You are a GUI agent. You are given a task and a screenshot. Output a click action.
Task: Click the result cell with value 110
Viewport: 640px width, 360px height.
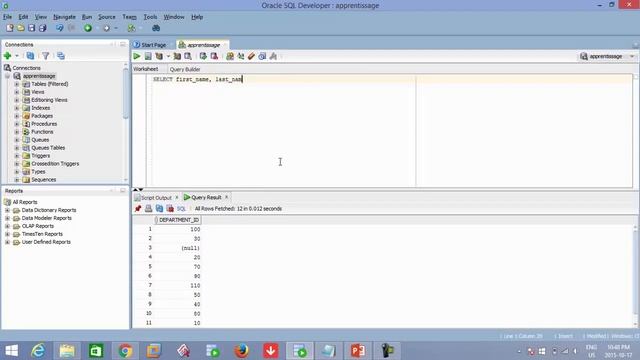(178, 286)
